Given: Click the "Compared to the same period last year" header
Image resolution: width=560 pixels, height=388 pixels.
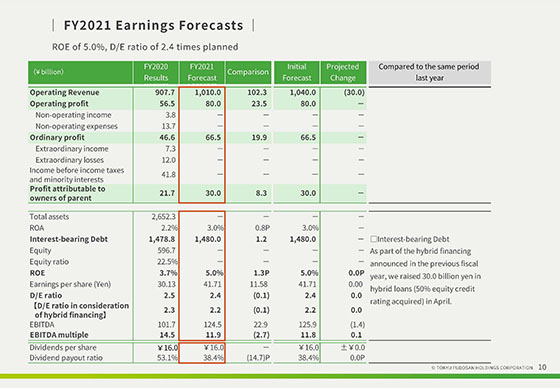Looking at the screenshot, I should (x=429, y=72).
